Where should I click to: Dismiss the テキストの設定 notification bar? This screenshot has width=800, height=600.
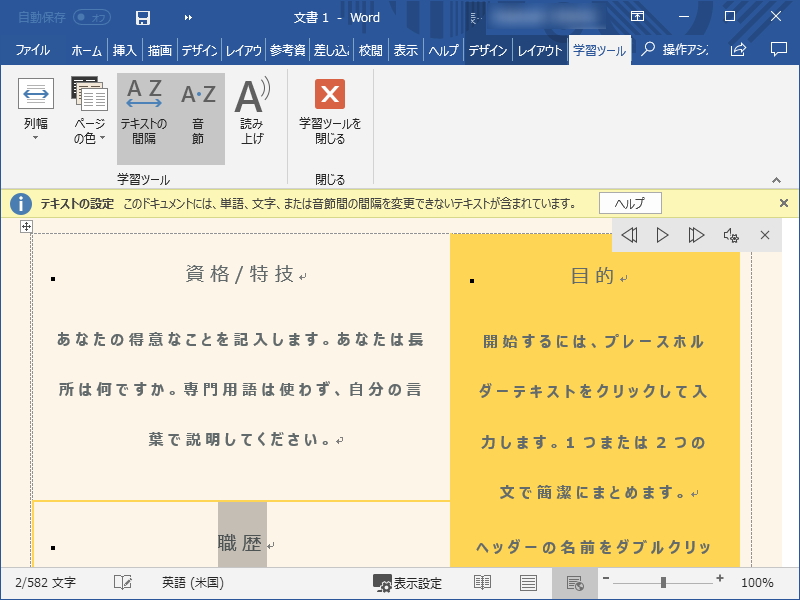(x=782, y=202)
